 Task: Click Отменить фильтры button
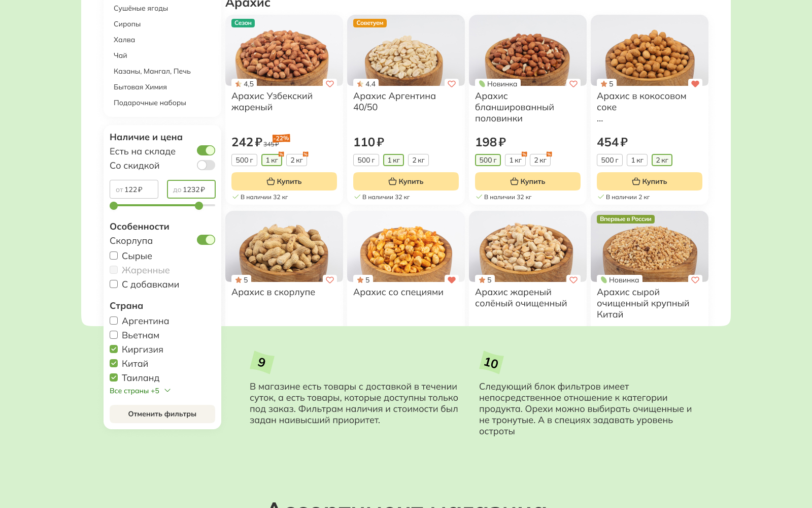click(162, 414)
